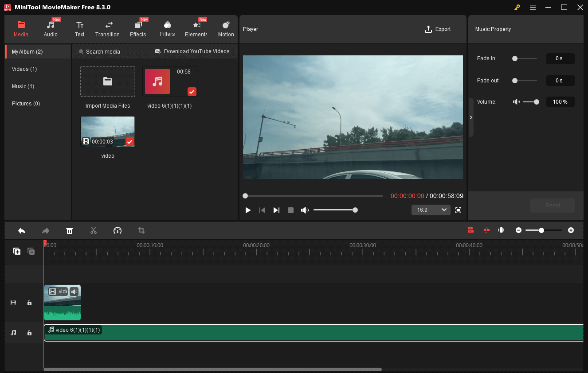Viewport: 588px width, 373px height.
Task: Click the Reset button
Action: pos(553,206)
